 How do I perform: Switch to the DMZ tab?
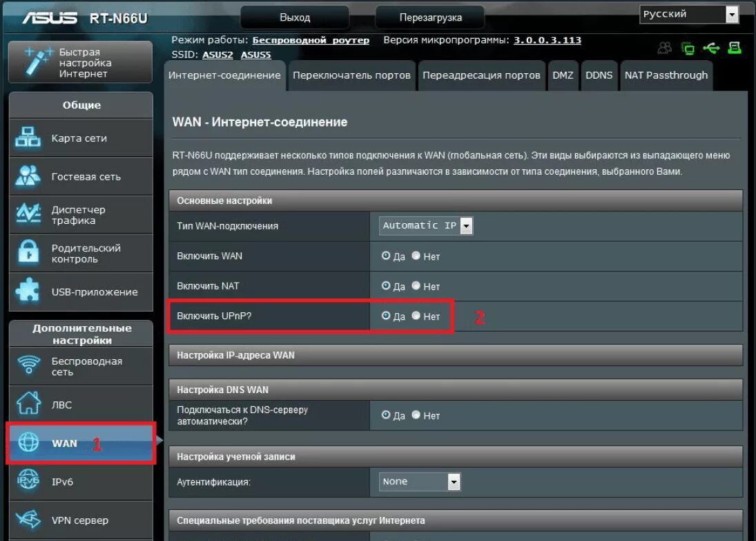coord(563,75)
